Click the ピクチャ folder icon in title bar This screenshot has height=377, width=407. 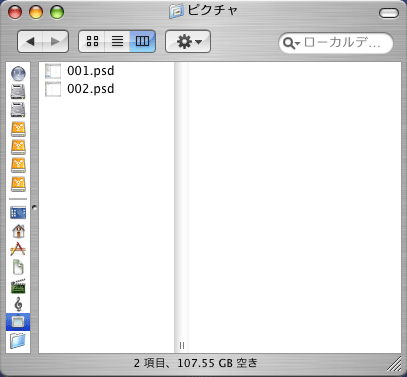177,11
